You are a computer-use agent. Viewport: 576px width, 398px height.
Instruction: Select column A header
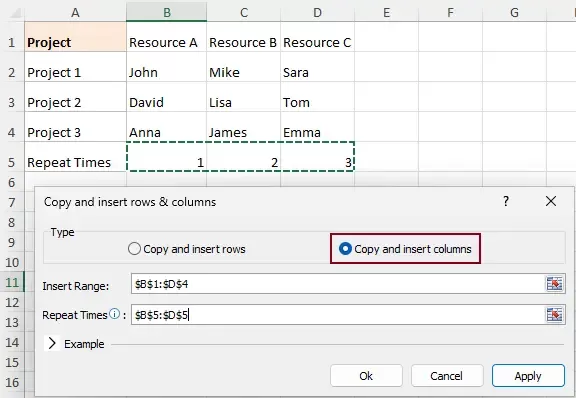[75, 12]
